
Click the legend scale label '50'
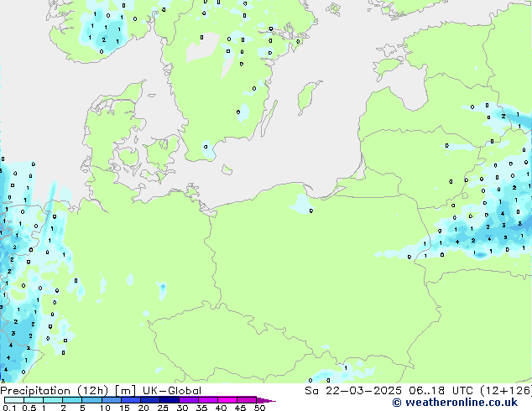(259, 408)
